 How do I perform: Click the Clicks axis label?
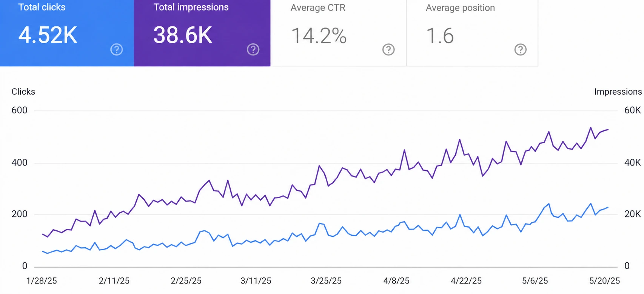click(23, 92)
